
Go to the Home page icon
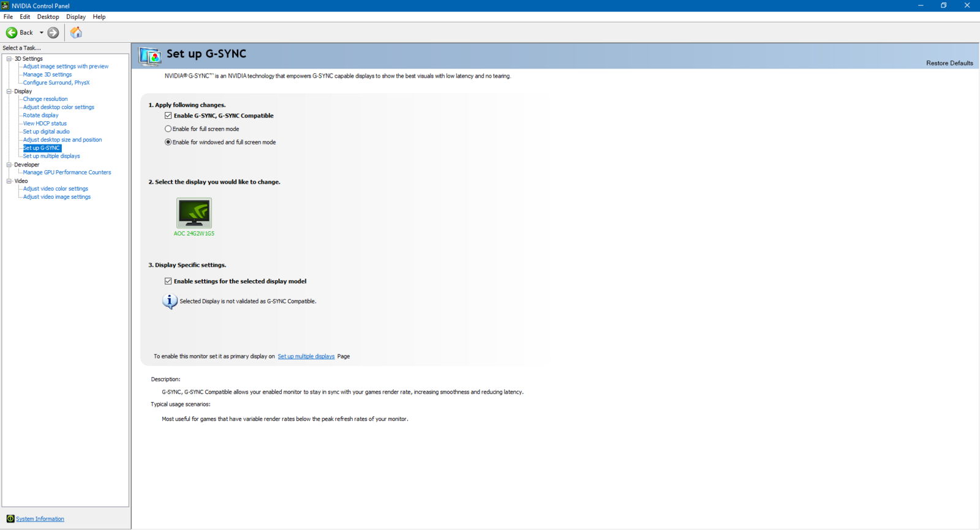coord(76,32)
